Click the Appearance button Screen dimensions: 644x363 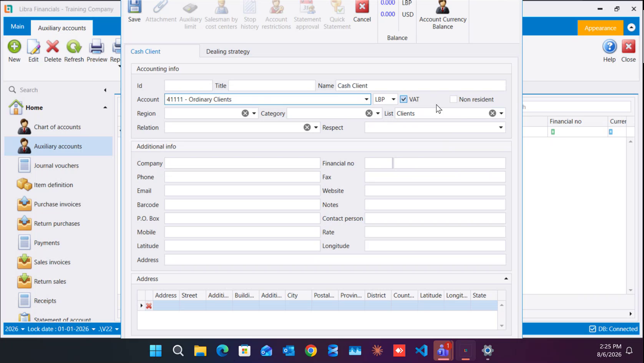[x=600, y=28]
